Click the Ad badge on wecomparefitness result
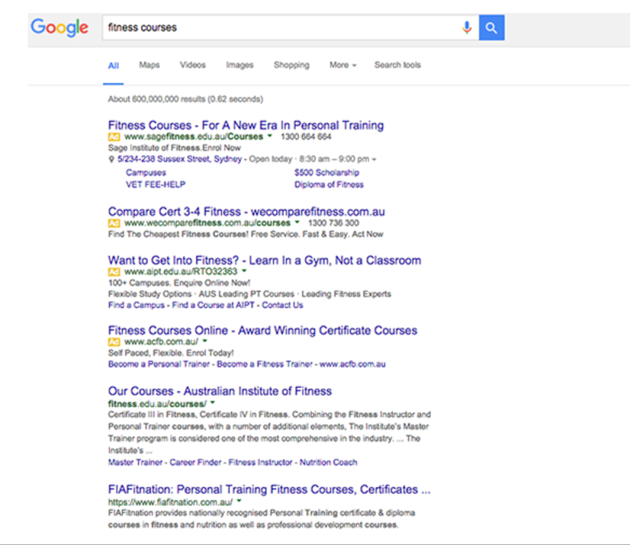The height and width of the screenshot is (545, 630). 114,223
